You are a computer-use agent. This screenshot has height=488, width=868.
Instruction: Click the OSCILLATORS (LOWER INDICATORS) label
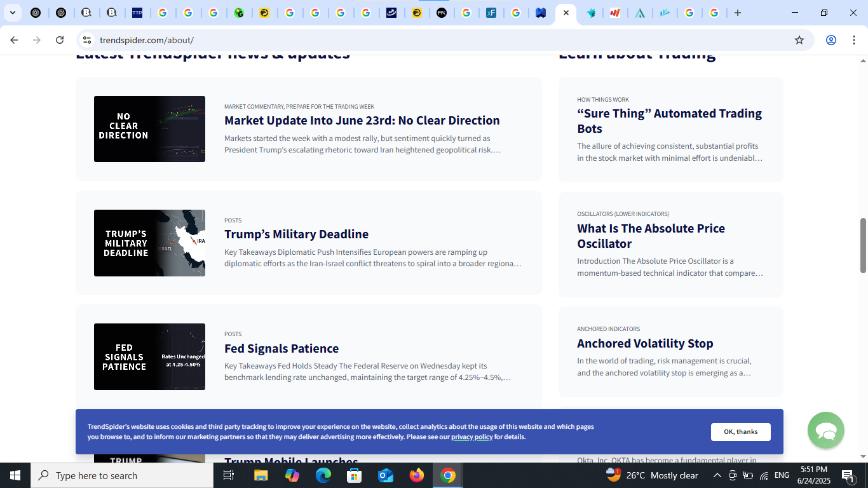623,214
